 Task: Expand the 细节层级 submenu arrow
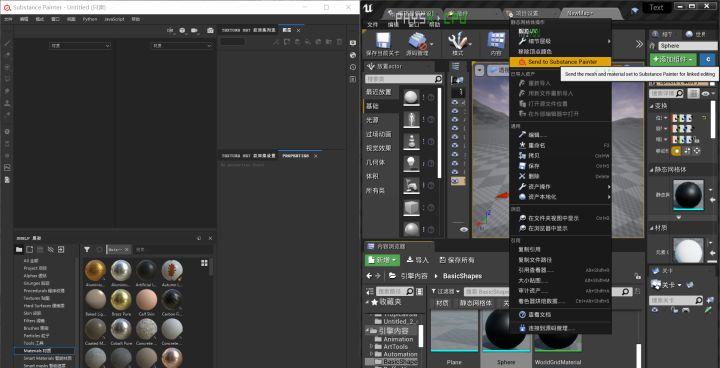click(609, 41)
